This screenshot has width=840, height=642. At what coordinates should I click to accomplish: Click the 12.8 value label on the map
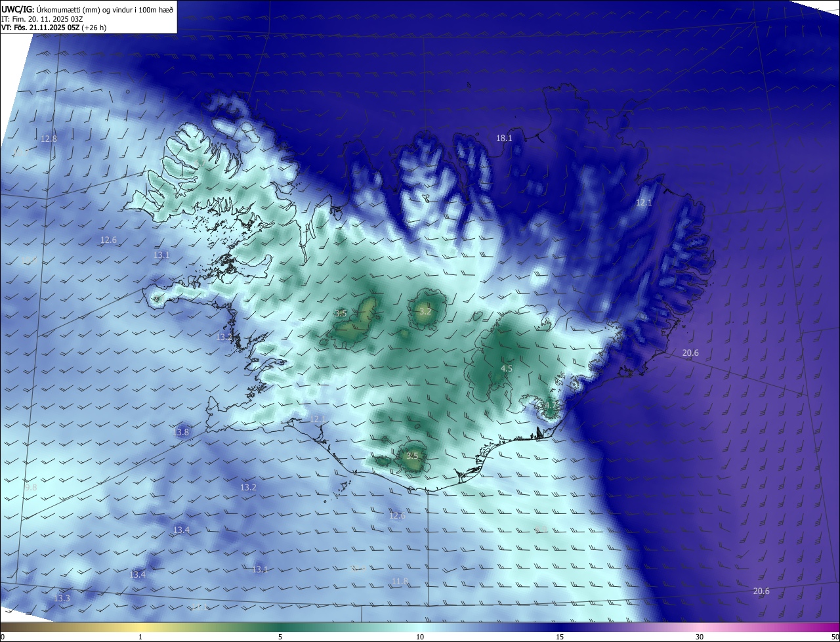tap(49, 139)
